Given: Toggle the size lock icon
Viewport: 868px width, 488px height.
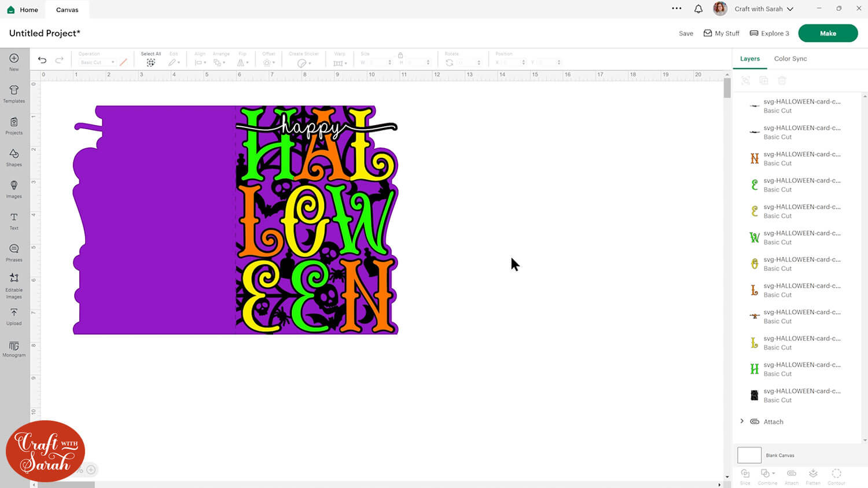Looking at the screenshot, I should (x=400, y=55).
